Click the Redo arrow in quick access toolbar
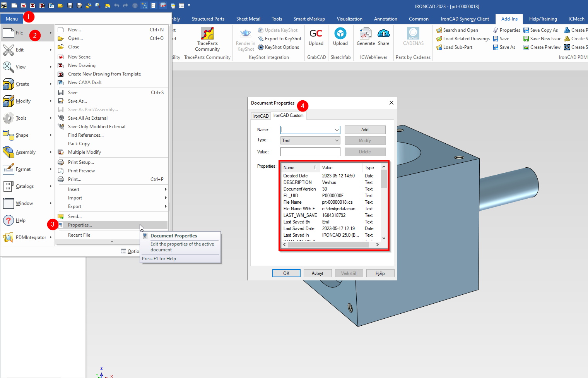588x378 pixels. point(126,5)
